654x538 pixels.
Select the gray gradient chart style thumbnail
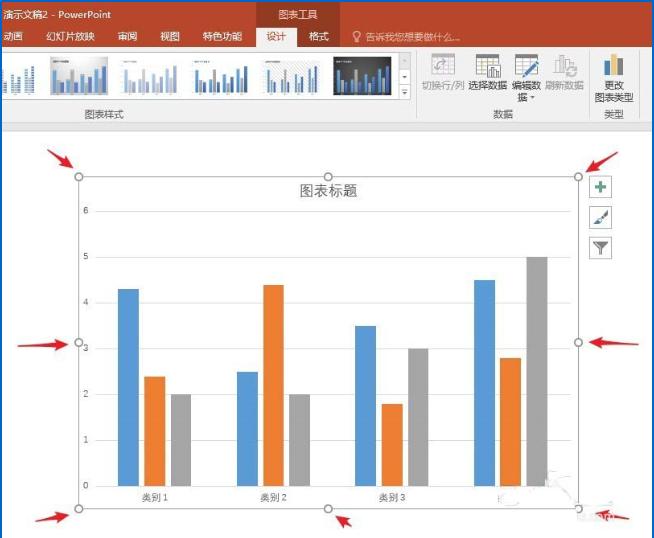coord(79,76)
